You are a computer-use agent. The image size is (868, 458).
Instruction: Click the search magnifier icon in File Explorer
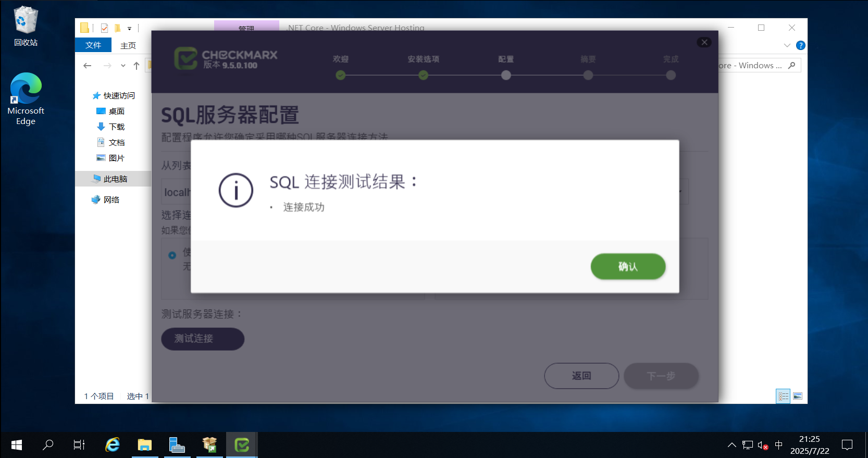(x=792, y=65)
